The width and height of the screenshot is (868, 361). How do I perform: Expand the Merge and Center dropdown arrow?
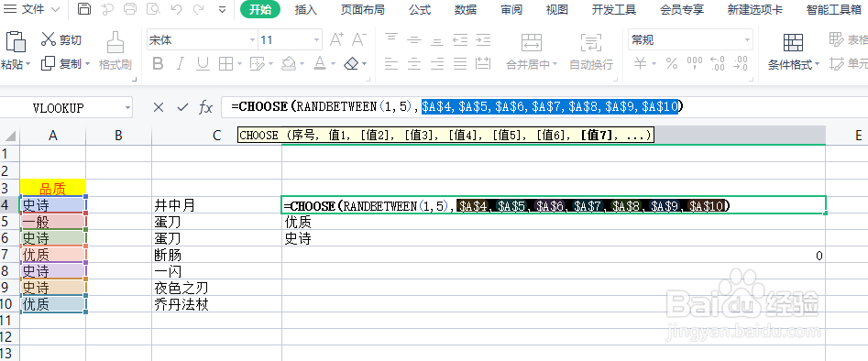pyautogui.click(x=555, y=65)
